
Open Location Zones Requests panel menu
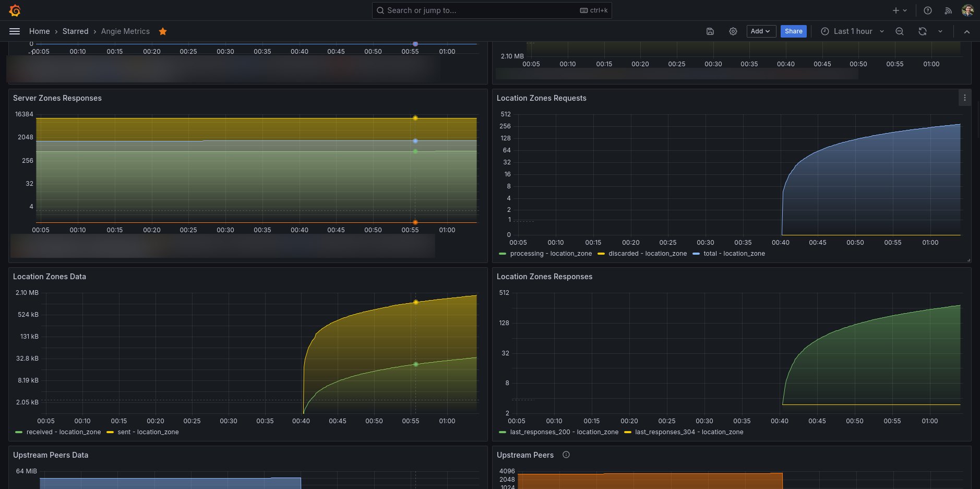point(965,98)
